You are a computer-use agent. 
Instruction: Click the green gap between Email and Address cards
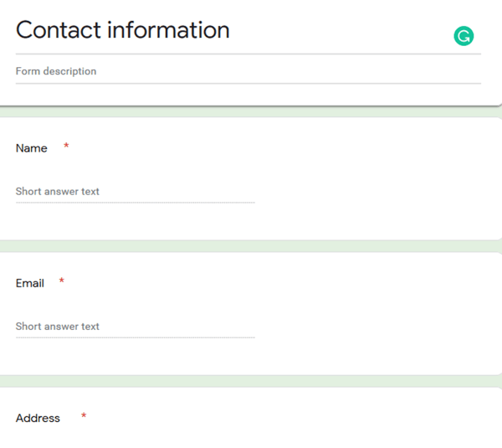point(251,381)
